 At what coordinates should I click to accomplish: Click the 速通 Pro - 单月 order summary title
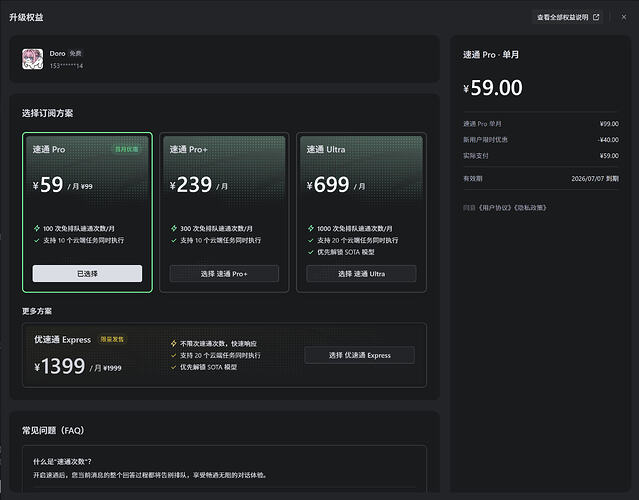pyautogui.click(x=491, y=55)
